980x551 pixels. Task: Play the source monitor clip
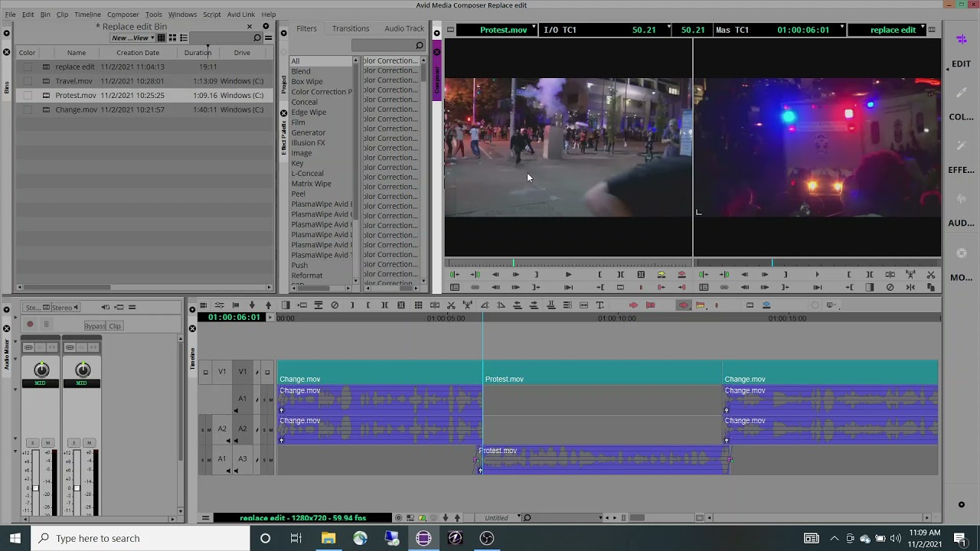tap(568, 275)
